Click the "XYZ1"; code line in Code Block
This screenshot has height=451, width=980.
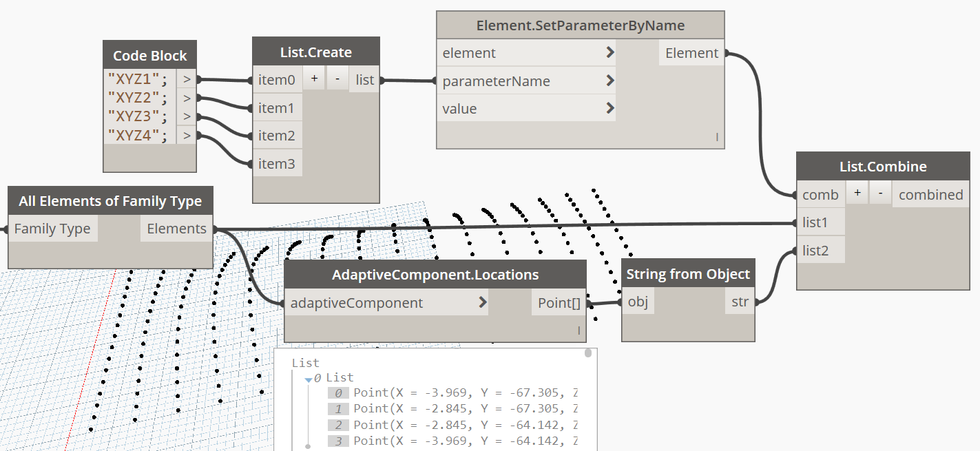[138, 78]
